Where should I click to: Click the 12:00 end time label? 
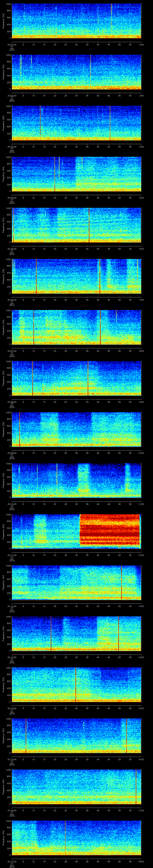click(141, 555)
